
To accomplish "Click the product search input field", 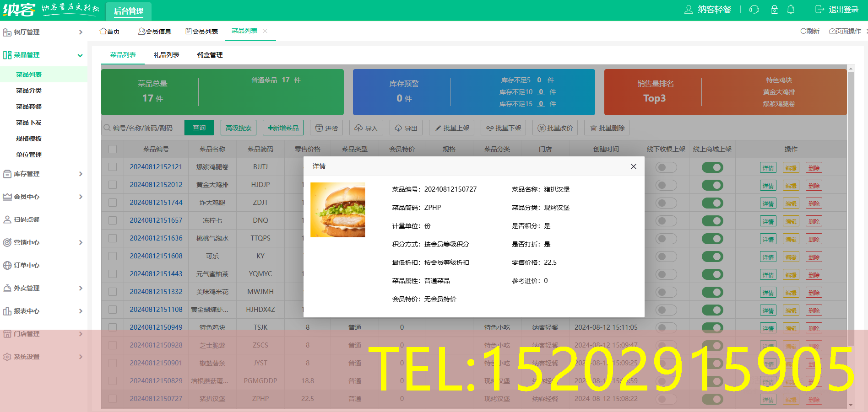I will (142, 128).
